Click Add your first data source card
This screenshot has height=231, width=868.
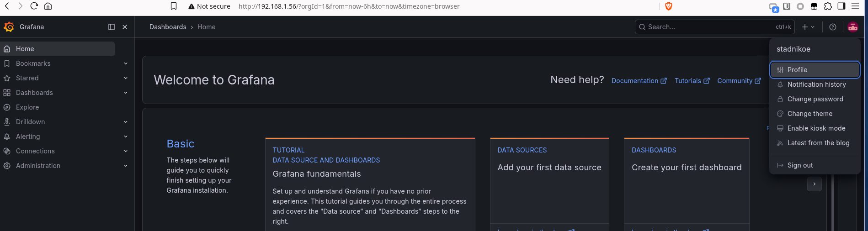(x=549, y=184)
